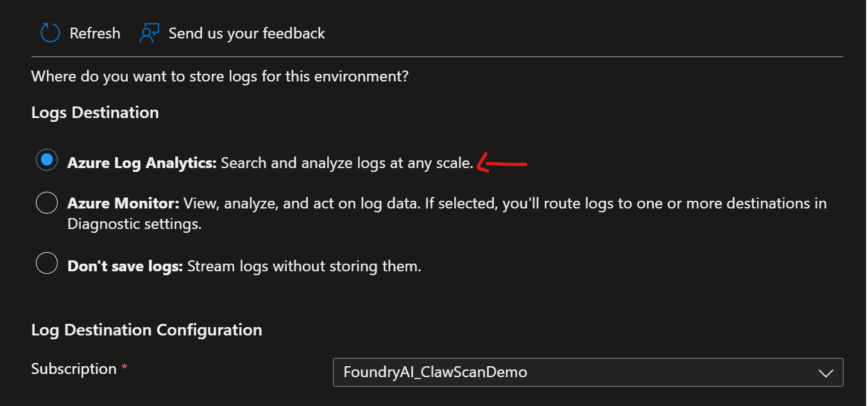Screen dimensions: 868x406
Task: Click the Don't save logs label text
Action: pyautogui.click(x=126, y=266)
